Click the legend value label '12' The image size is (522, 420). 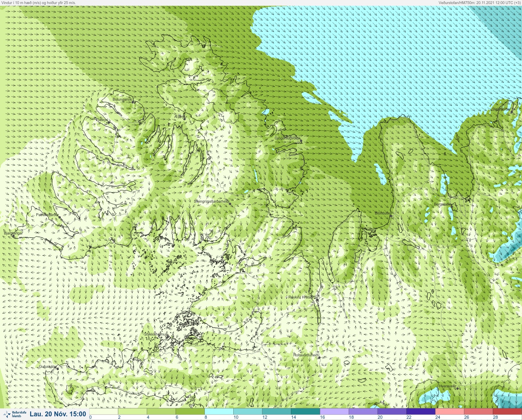265,418
